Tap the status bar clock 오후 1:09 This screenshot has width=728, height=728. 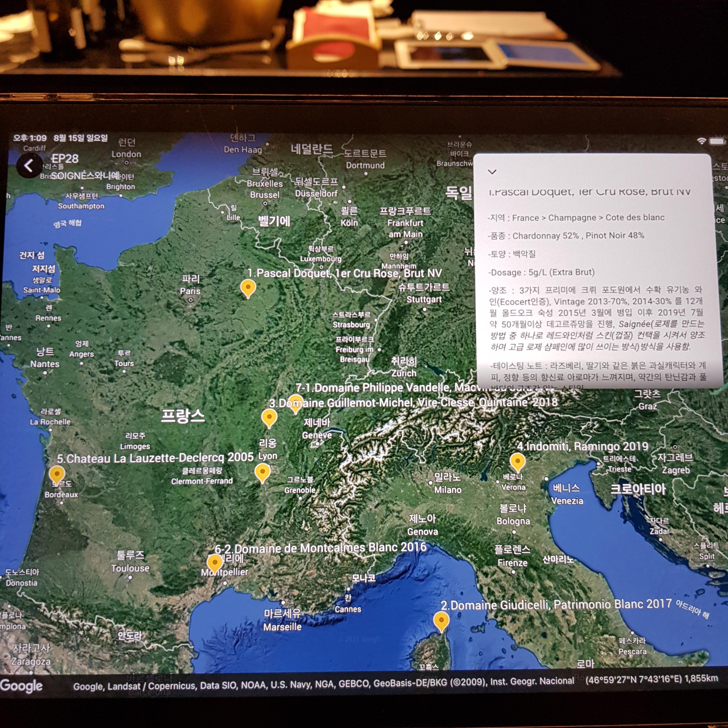point(30,138)
